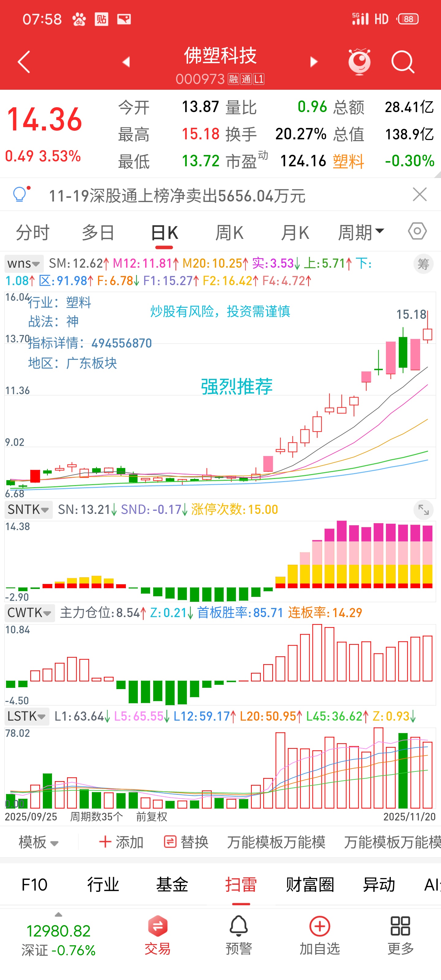Open the 模板 template dropdown

point(38,842)
